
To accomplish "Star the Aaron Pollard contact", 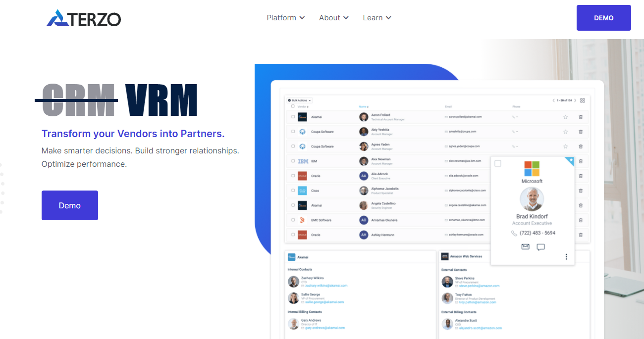I will pos(565,117).
